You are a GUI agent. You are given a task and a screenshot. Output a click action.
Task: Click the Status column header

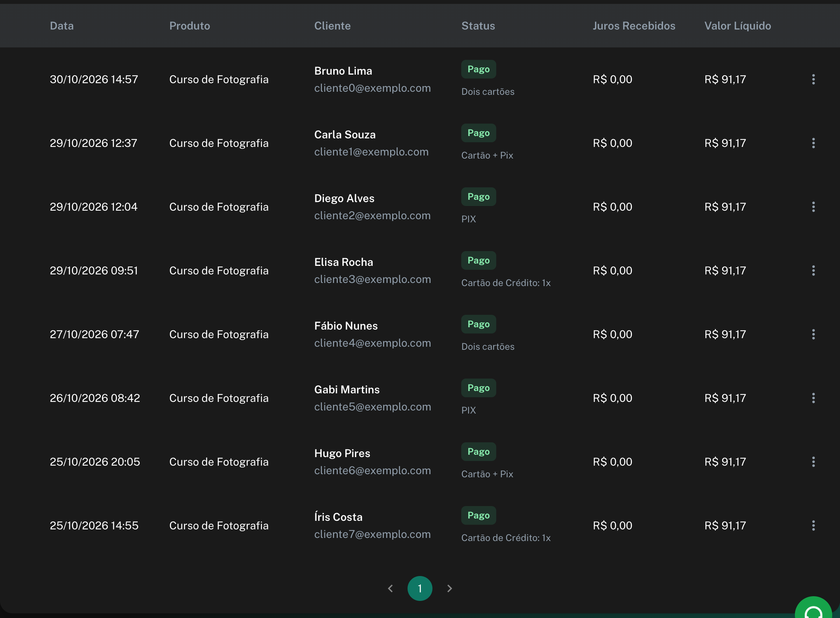478,26
